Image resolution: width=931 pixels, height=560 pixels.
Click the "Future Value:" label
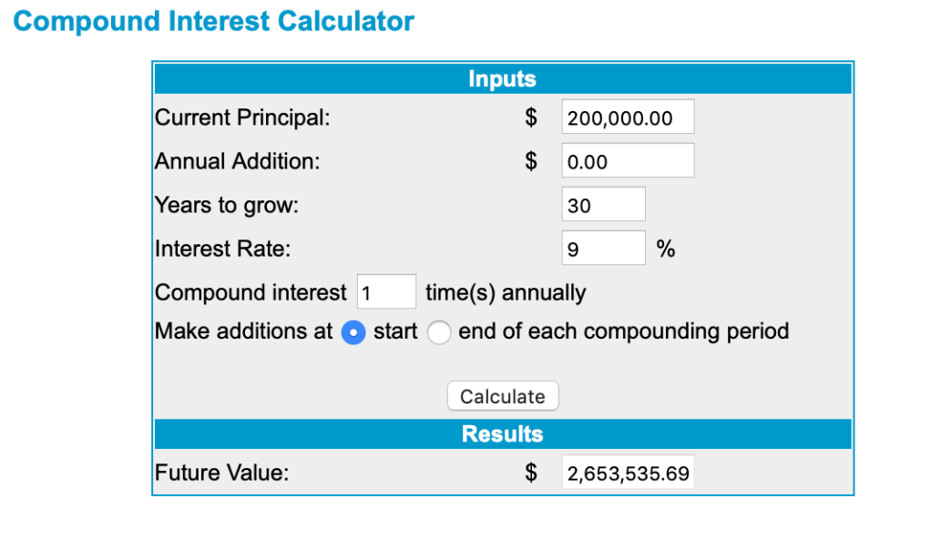pos(221,473)
